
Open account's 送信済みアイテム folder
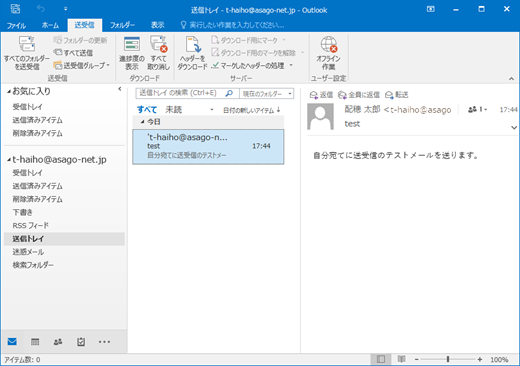click(37, 186)
